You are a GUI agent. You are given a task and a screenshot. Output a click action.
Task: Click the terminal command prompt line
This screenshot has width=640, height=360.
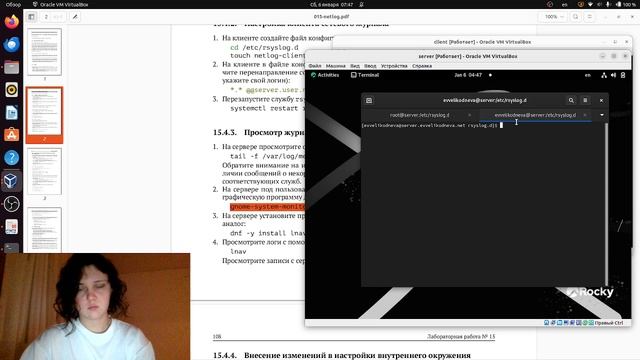[432, 125]
